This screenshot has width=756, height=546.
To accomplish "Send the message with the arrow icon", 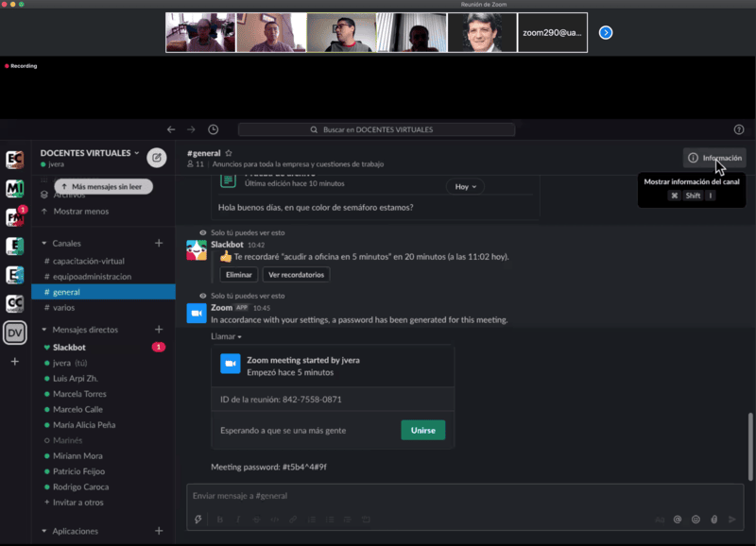I will click(732, 520).
